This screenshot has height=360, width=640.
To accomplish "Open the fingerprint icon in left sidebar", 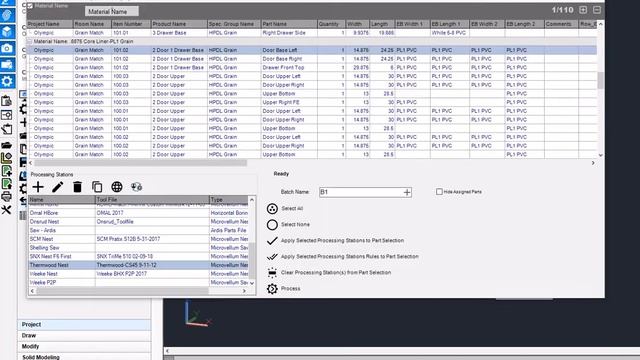I will pyautogui.click(x=7, y=15).
